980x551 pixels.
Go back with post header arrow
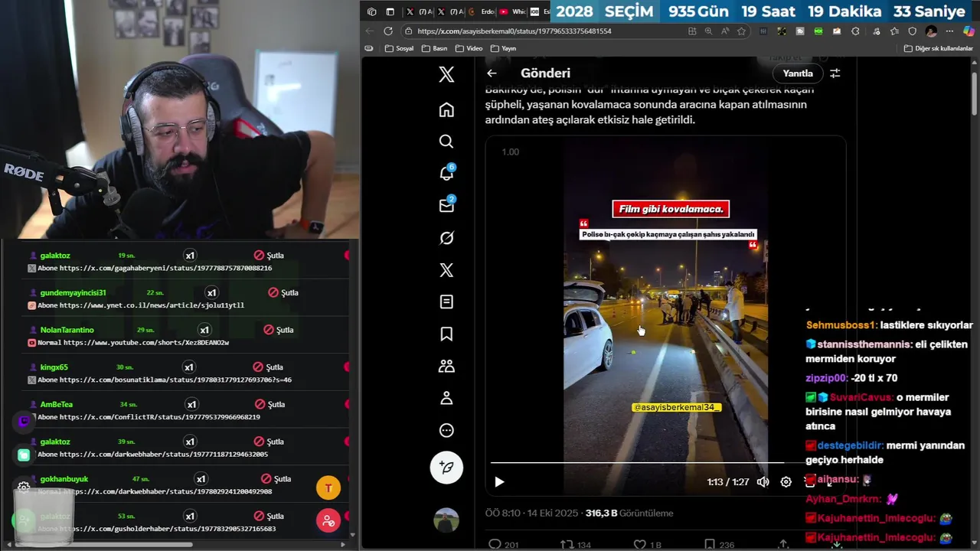point(492,73)
